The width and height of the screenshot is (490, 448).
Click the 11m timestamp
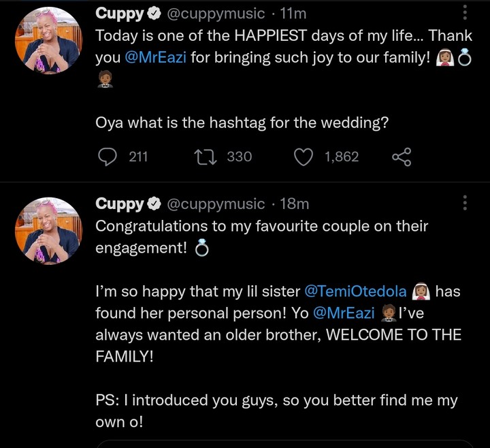(x=294, y=13)
